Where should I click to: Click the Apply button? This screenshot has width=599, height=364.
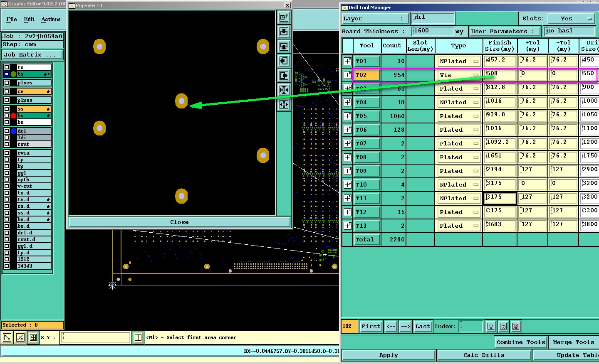(389, 355)
